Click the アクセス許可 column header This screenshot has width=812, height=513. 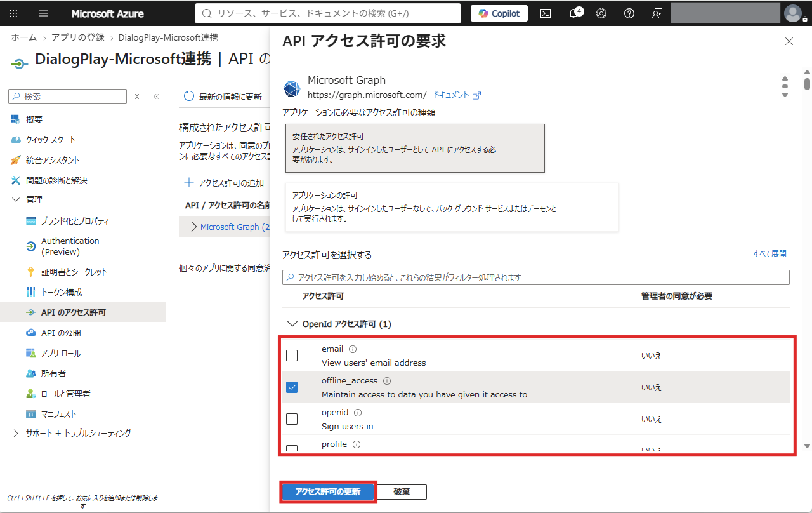pyautogui.click(x=323, y=296)
